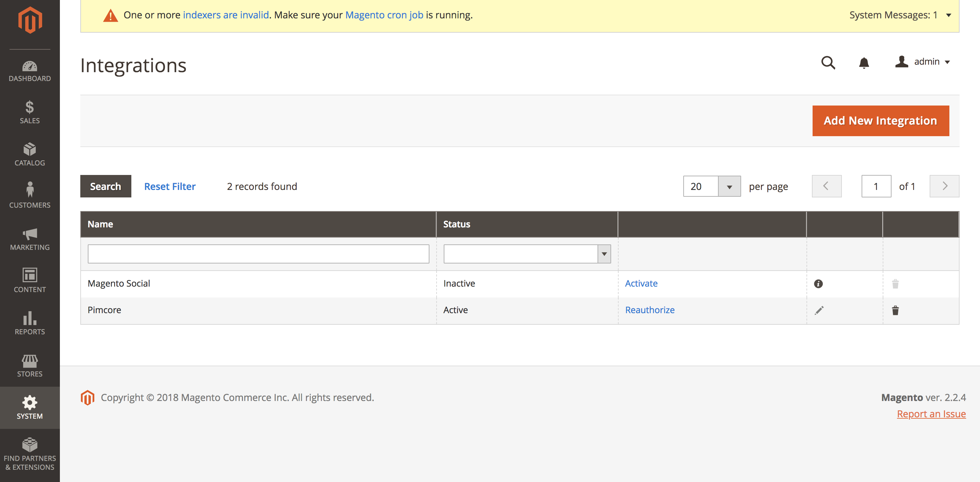Open the Status filter dropdown

tap(527, 254)
